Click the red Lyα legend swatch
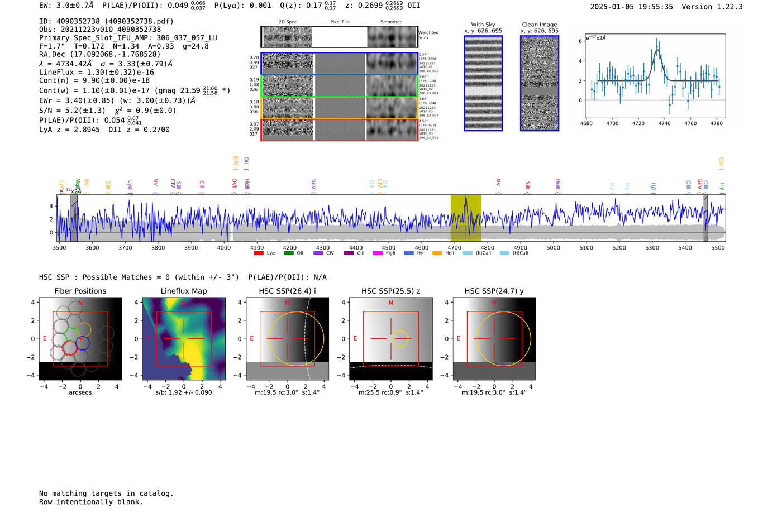The width and height of the screenshot is (782, 532). click(259, 253)
